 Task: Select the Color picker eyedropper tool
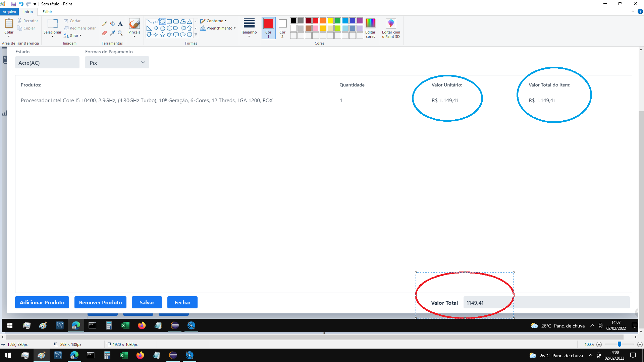tap(112, 33)
